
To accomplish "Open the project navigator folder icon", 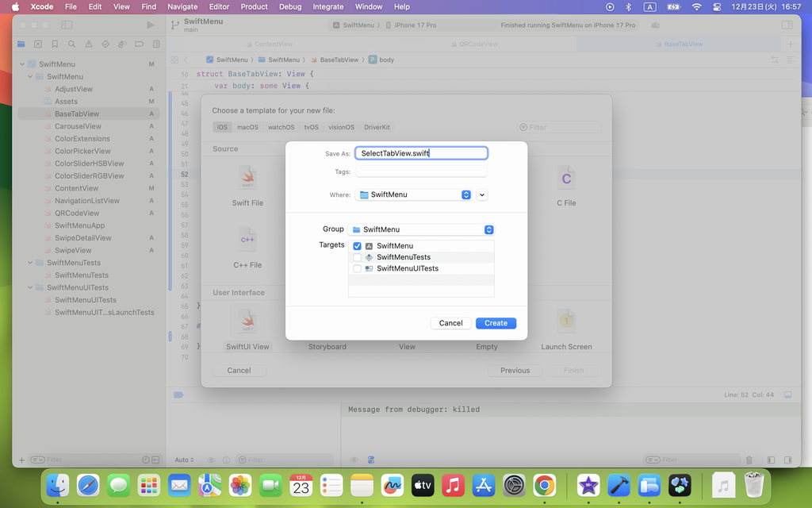I will (x=21, y=44).
